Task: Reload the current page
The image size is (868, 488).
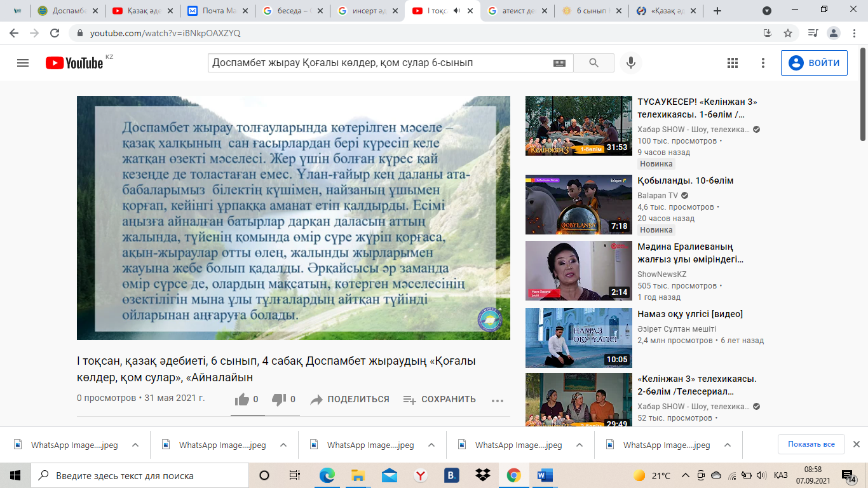Action: tap(55, 33)
